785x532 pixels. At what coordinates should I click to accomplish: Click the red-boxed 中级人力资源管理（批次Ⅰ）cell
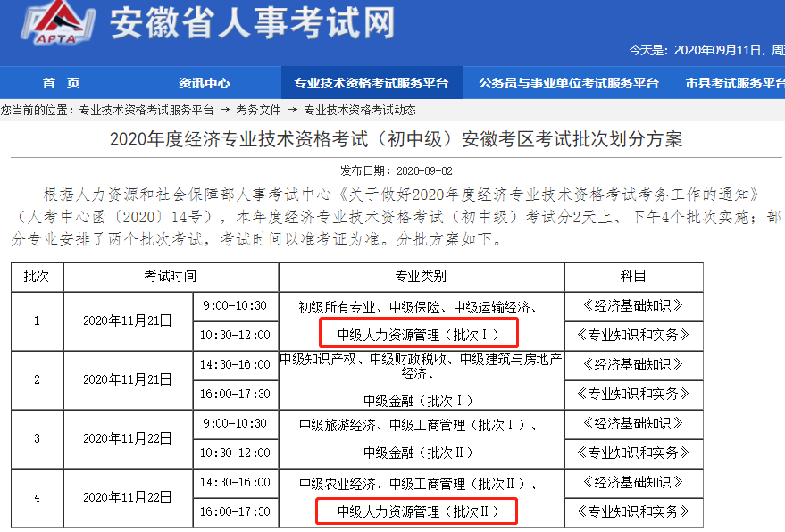pyautogui.click(x=416, y=335)
